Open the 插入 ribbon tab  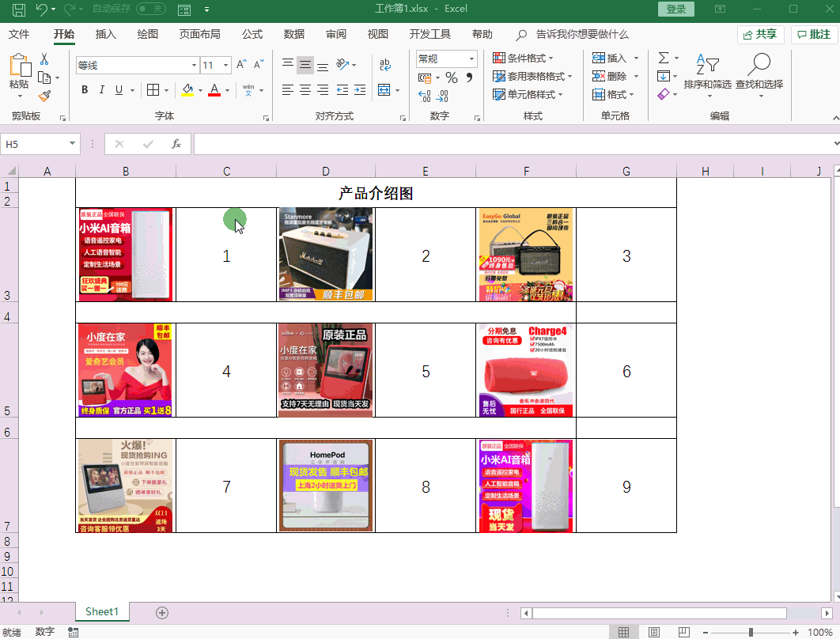(x=105, y=34)
